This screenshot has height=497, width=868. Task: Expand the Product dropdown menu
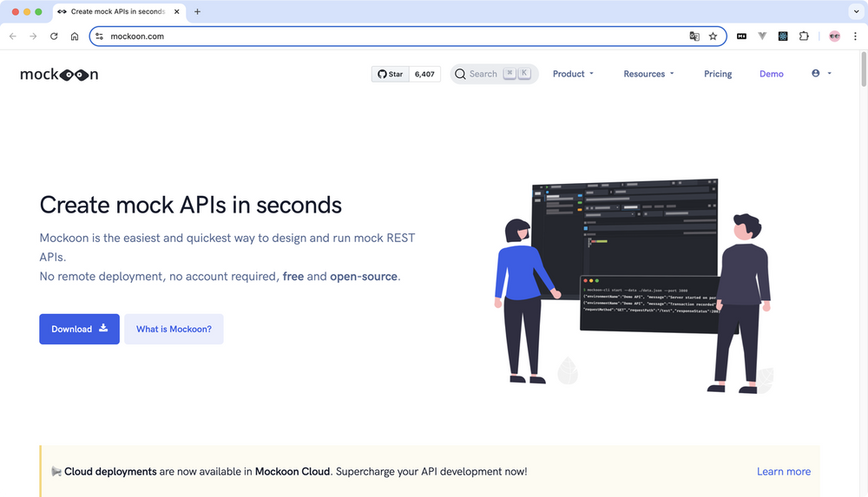click(573, 75)
